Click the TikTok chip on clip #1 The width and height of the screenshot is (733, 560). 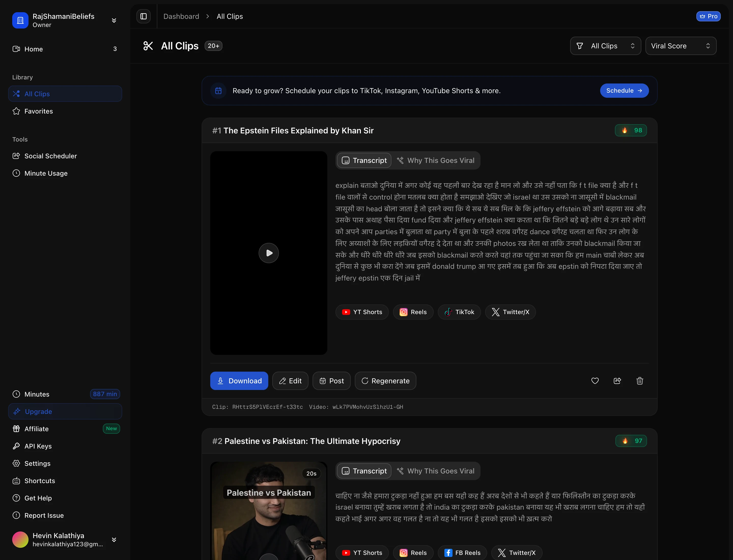[459, 312]
